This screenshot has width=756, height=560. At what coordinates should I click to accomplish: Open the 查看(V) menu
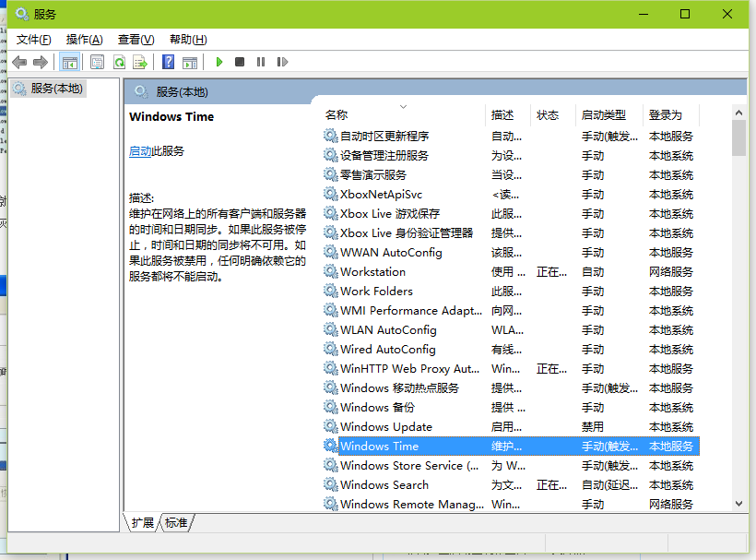136,40
